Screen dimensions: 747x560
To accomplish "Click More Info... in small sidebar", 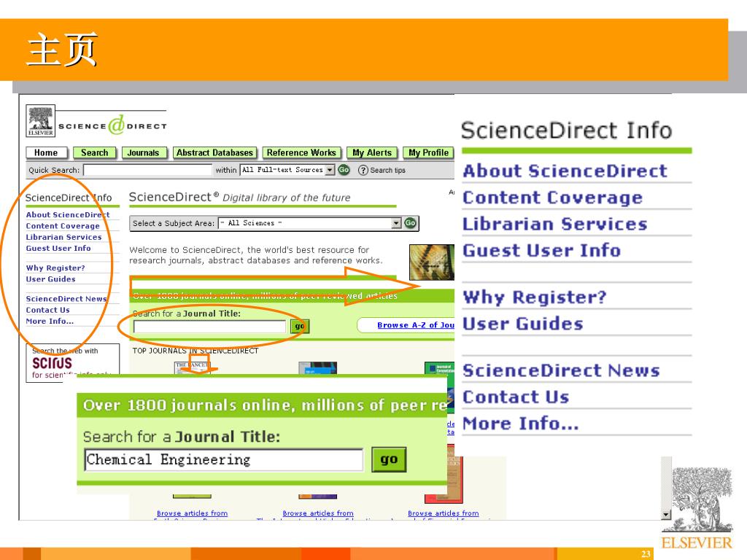I will [50, 321].
